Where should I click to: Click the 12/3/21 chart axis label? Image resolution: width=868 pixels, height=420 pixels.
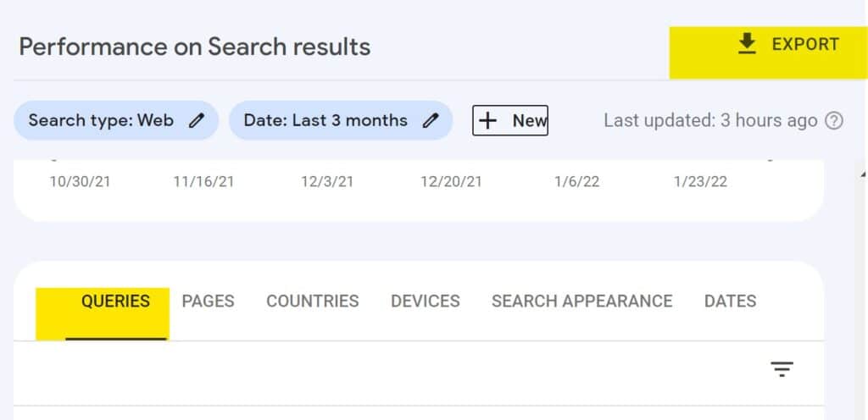(x=327, y=182)
